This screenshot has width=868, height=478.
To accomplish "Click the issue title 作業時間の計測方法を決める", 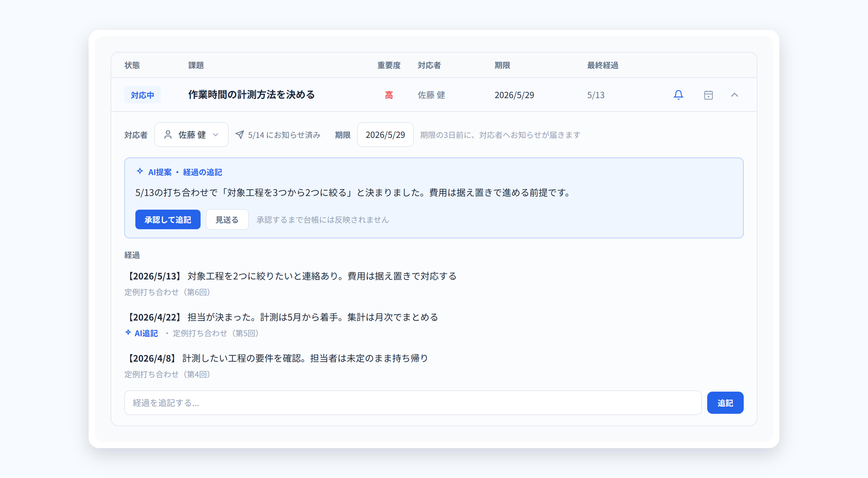I will (x=251, y=95).
